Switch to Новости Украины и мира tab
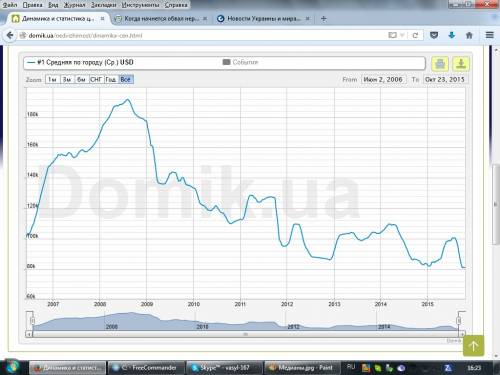This screenshot has width=500, height=375. pyautogui.click(x=263, y=19)
